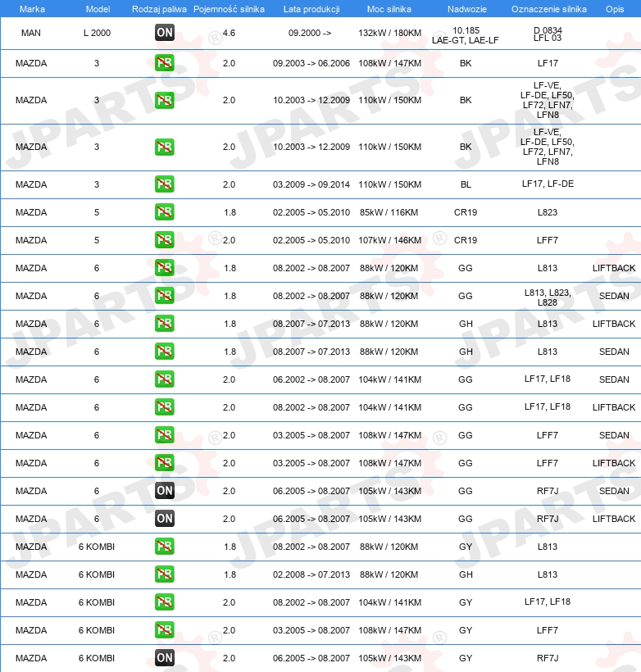Screen dimensions: 641x672
Task: Select the L 2000 model cell
Action: 97,33
